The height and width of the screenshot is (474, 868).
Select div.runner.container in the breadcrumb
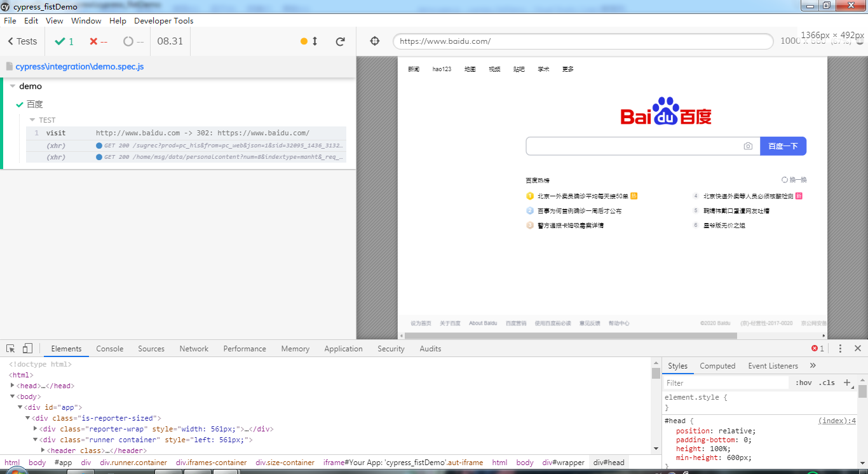coord(133,463)
